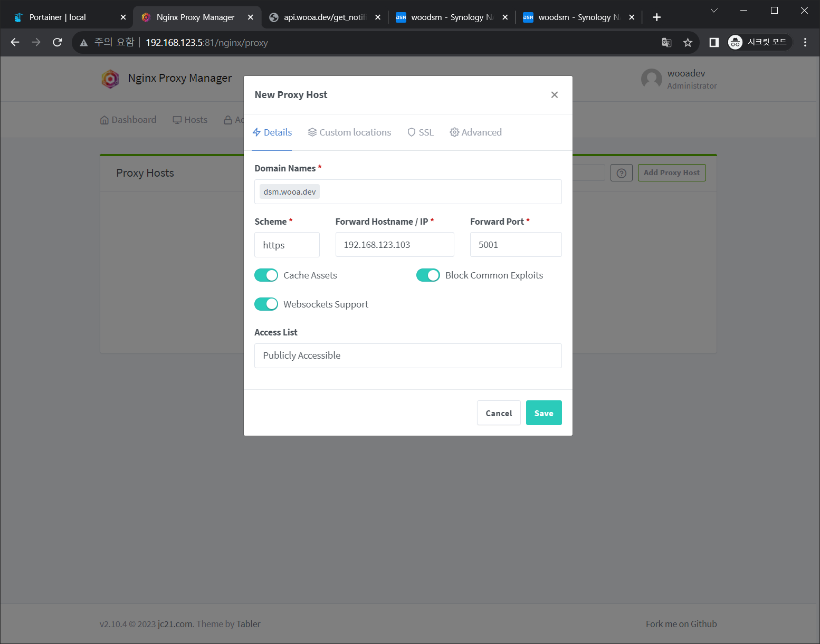820x644 pixels.
Task: Click the Nginx Proxy Manager tab favicon
Action: [146, 17]
